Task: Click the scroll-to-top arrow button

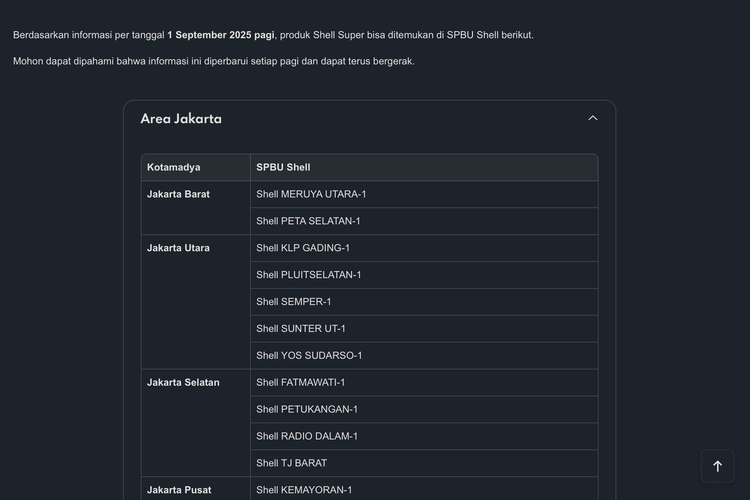Action: (x=717, y=466)
